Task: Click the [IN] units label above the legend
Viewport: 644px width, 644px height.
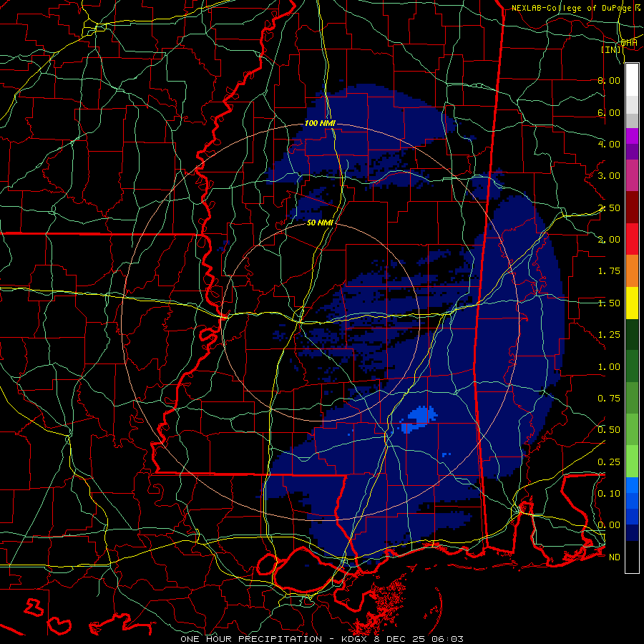Action: pyautogui.click(x=611, y=49)
